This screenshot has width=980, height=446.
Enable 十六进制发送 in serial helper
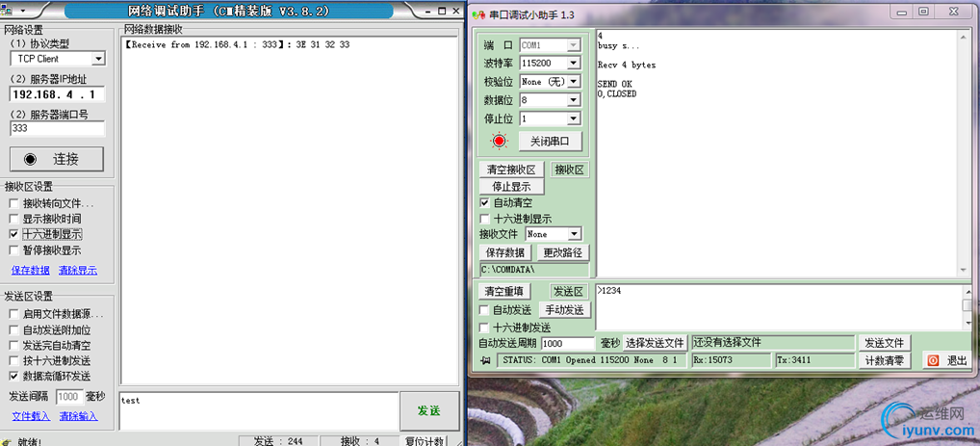(484, 328)
